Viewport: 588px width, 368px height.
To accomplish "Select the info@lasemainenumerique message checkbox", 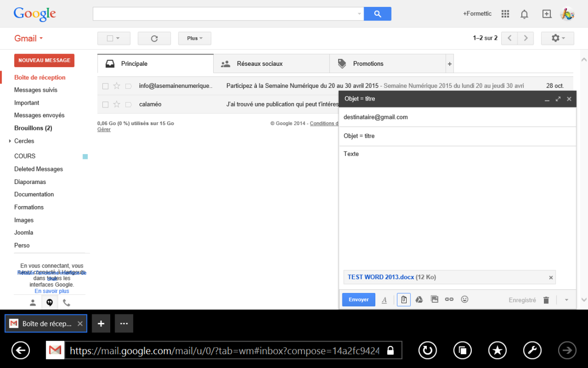I will (105, 86).
